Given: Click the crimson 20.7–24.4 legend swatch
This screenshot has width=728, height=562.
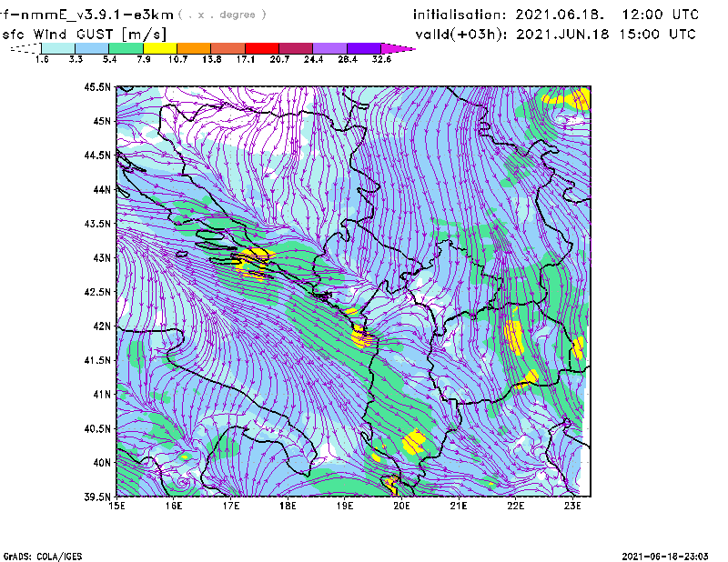Looking at the screenshot, I should click(296, 48).
